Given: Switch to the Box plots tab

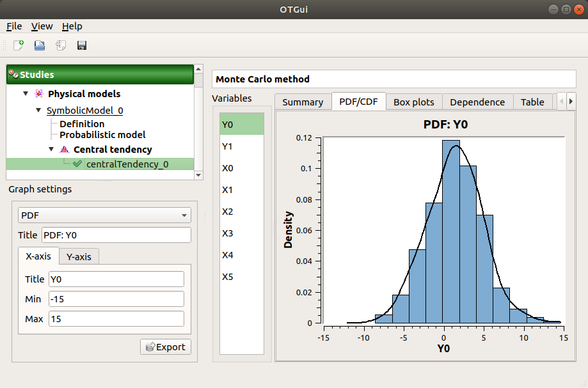Looking at the screenshot, I should pyautogui.click(x=413, y=102).
